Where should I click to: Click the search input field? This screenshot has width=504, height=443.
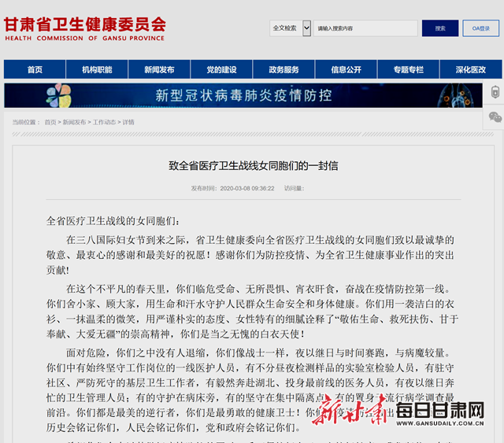click(365, 28)
